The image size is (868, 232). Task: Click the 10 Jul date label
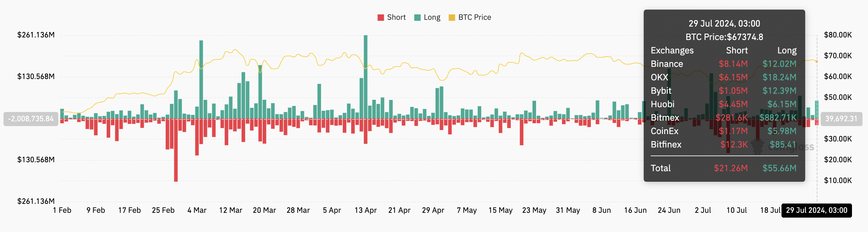coord(737,211)
